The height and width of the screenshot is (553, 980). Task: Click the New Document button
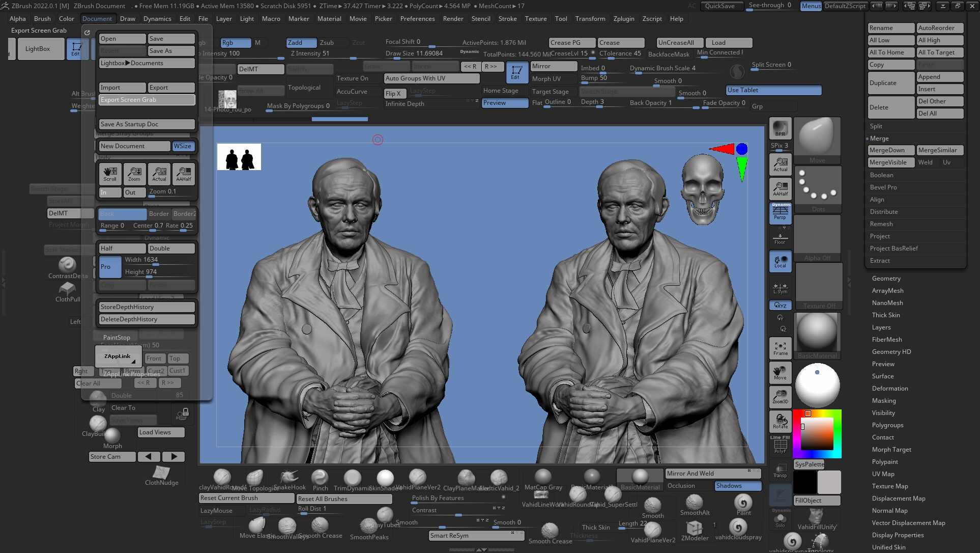pyautogui.click(x=134, y=146)
